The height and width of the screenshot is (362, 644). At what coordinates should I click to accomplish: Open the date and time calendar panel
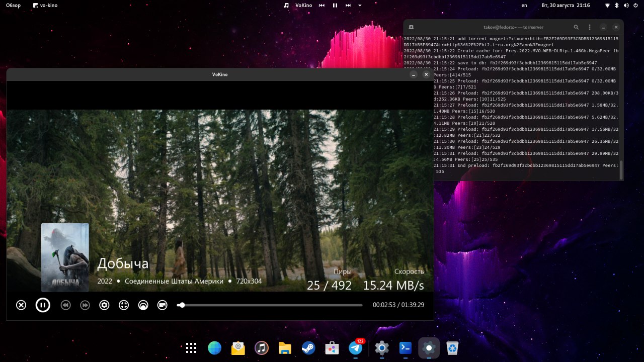coord(566,6)
